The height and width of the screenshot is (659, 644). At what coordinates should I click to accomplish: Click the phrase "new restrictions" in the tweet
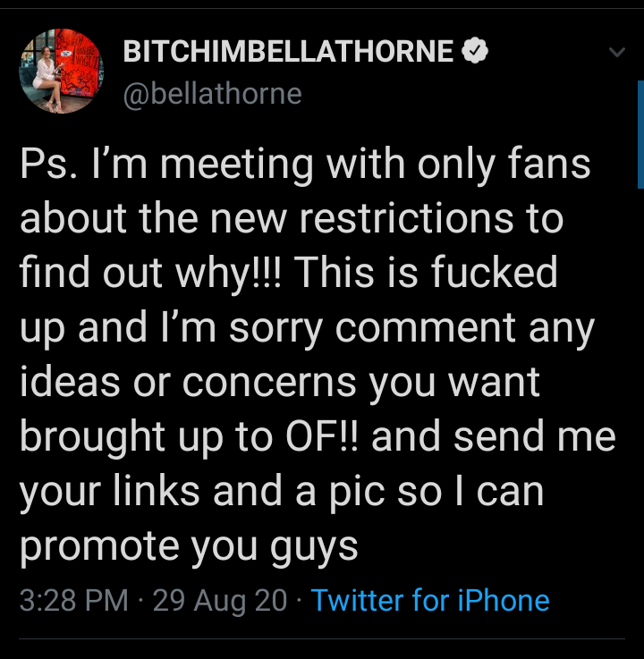372,220
